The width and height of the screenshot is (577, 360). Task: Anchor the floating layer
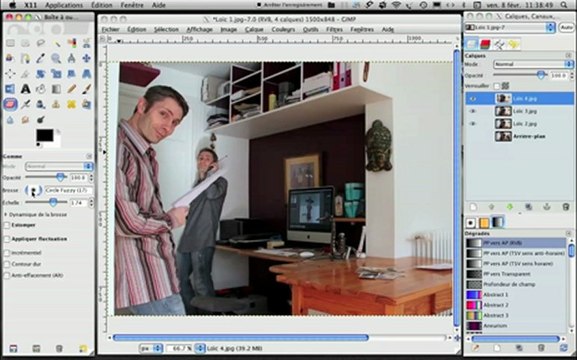547,207
